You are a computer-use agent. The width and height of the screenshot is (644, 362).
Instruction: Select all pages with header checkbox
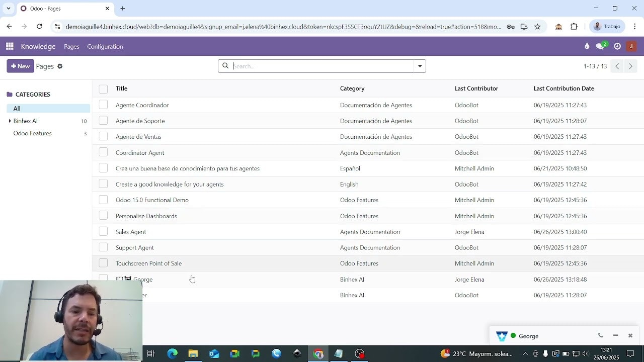pos(103,89)
